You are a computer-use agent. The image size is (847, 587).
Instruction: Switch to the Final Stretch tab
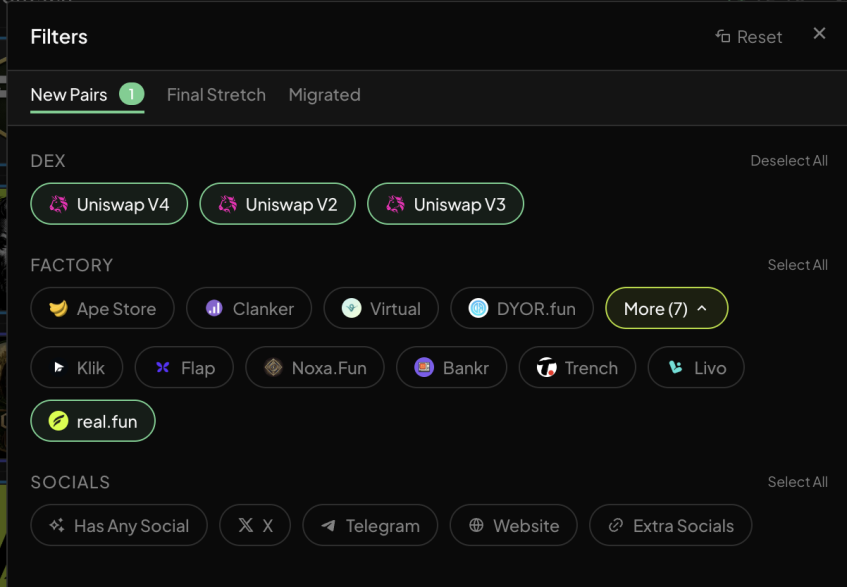(216, 95)
